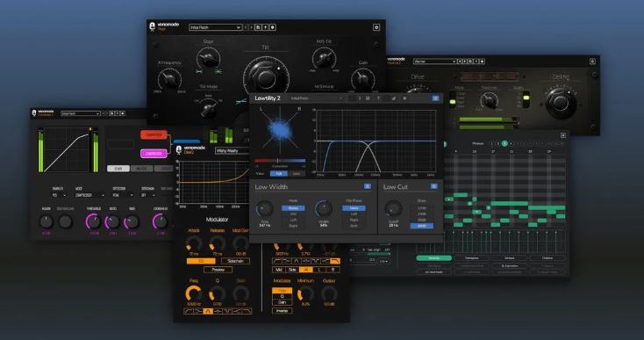Image resolution: width=644 pixels, height=340 pixels.
Task: Expand the Detection dropdown in compressor
Action: 122,195
